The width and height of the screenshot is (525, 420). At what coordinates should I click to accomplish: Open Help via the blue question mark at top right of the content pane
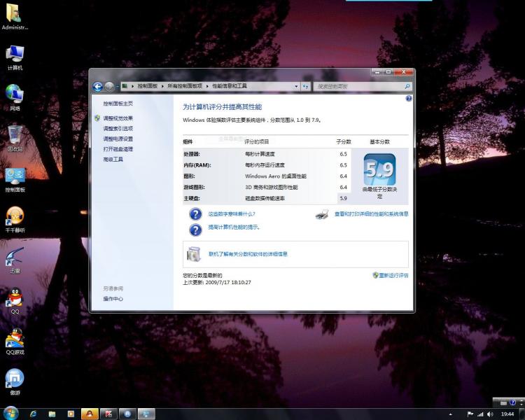[409, 98]
